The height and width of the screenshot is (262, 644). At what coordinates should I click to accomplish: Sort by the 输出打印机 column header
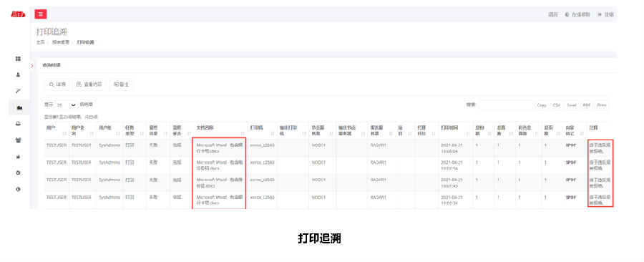coord(293,130)
